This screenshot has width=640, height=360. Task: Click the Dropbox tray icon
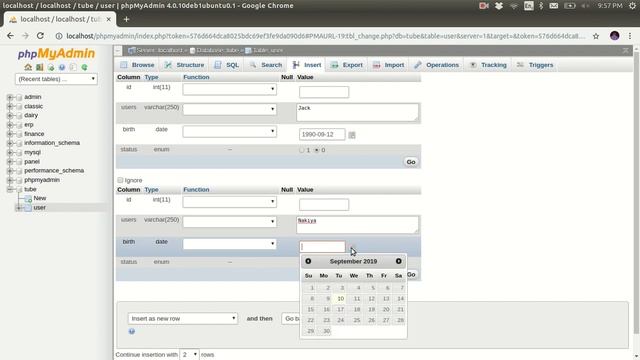coord(499,6)
